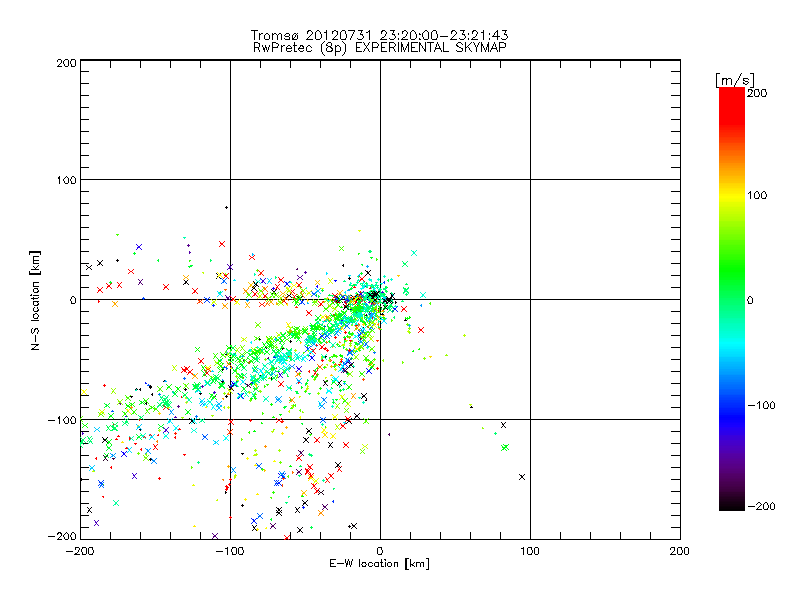Viewport: 800px width, 600px height.
Task: Click the '[m/s]' colorbar unit label
Action: [x=735, y=80]
